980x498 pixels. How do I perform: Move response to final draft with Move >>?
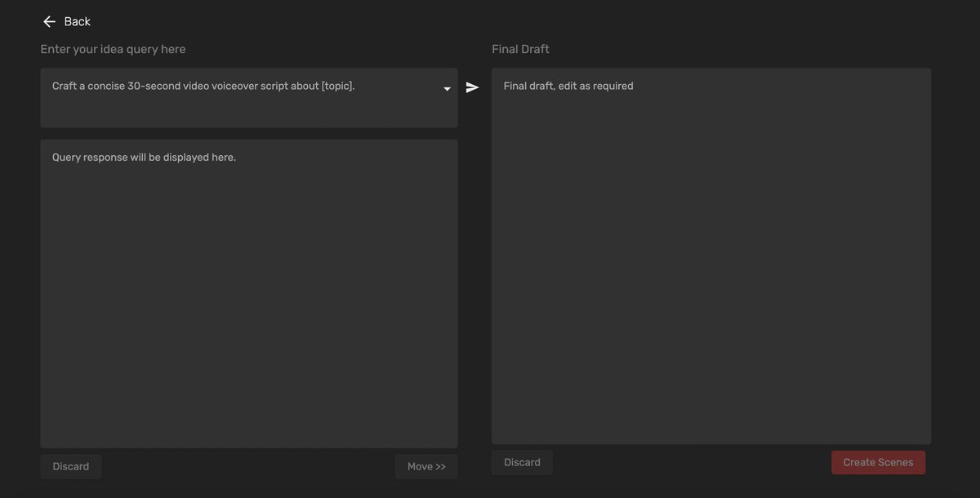tap(426, 466)
